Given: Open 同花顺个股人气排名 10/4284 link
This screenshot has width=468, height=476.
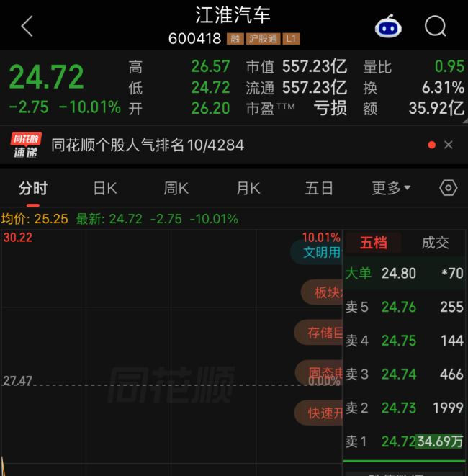Looking at the screenshot, I should click(x=148, y=145).
